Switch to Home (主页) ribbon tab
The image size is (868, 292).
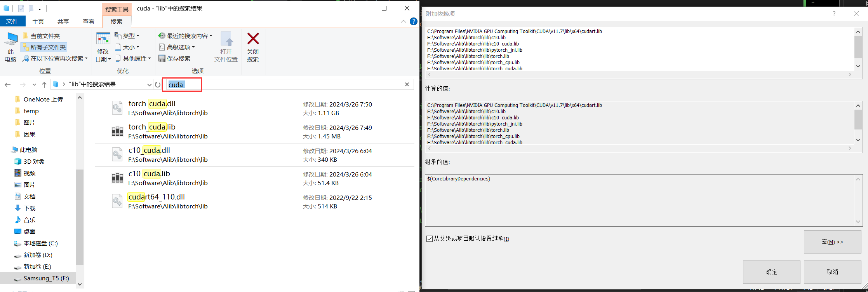[38, 21]
